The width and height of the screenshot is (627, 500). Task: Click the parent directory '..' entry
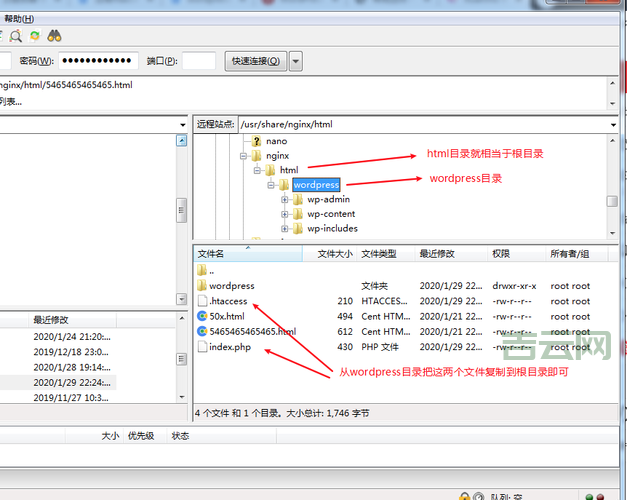pos(206,271)
